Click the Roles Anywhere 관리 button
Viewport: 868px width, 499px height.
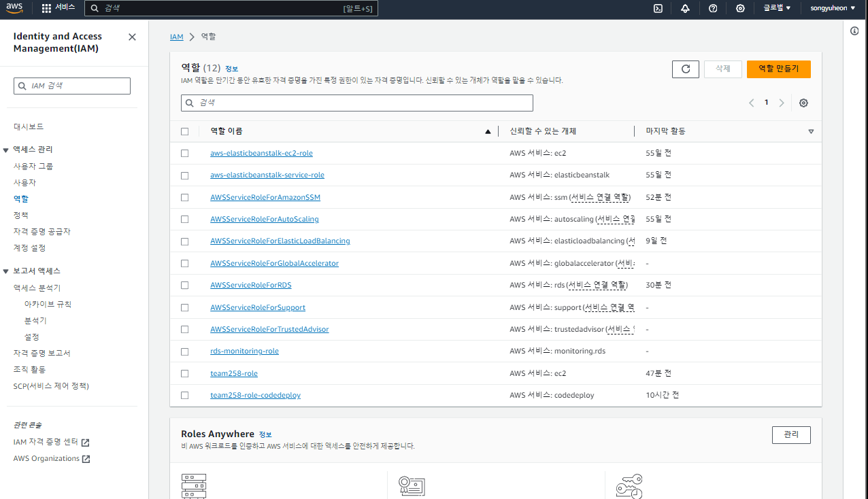[x=791, y=434]
